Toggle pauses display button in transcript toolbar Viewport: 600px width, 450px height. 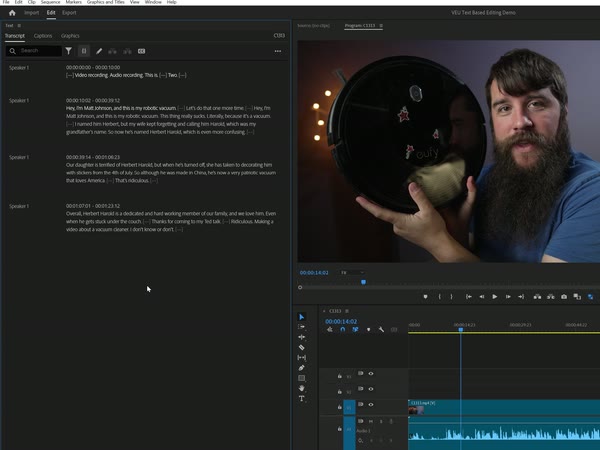[x=84, y=51]
